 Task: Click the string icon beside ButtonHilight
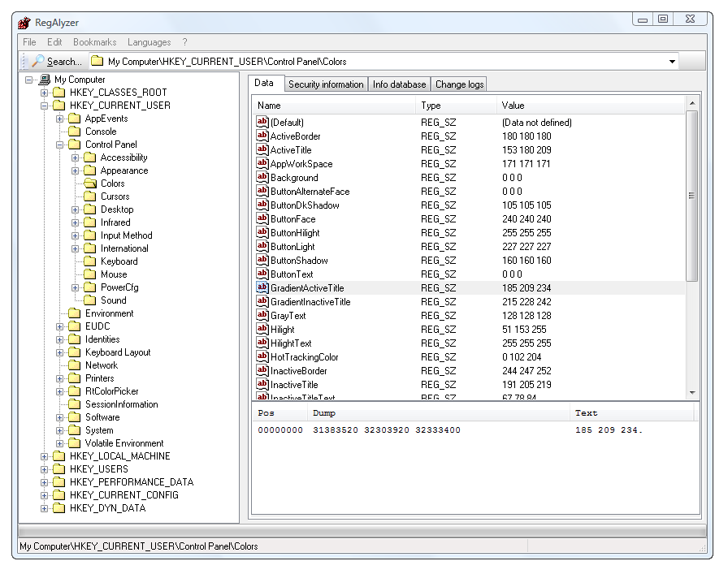(262, 232)
